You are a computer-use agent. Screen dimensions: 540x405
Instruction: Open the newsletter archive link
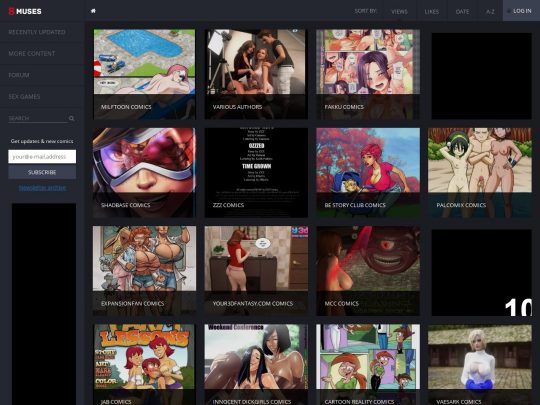(42, 188)
